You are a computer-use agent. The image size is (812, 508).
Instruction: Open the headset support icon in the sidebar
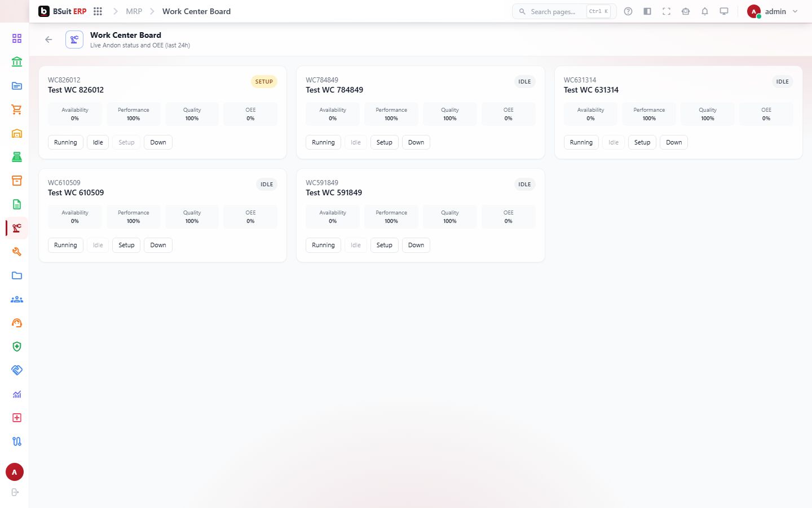tap(17, 323)
